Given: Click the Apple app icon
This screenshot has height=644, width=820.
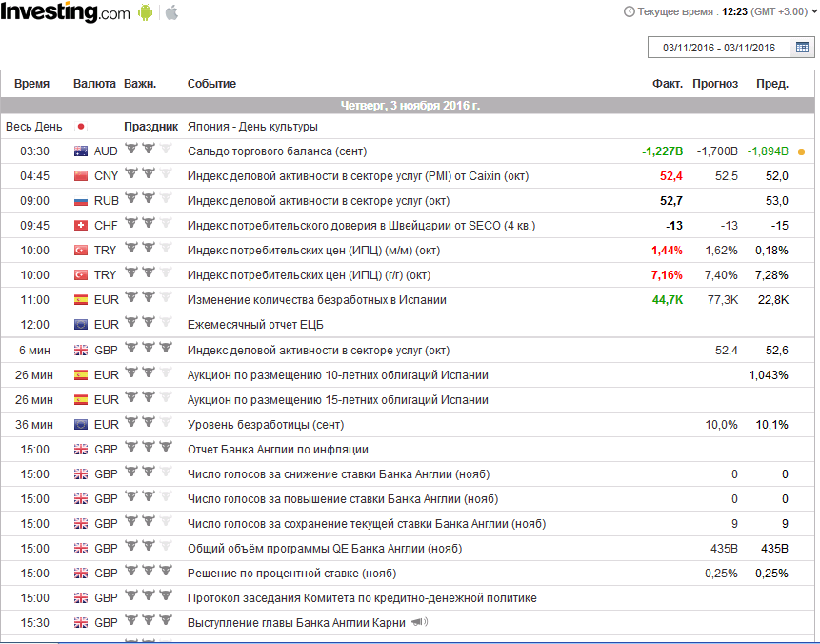Looking at the screenshot, I should [171, 12].
